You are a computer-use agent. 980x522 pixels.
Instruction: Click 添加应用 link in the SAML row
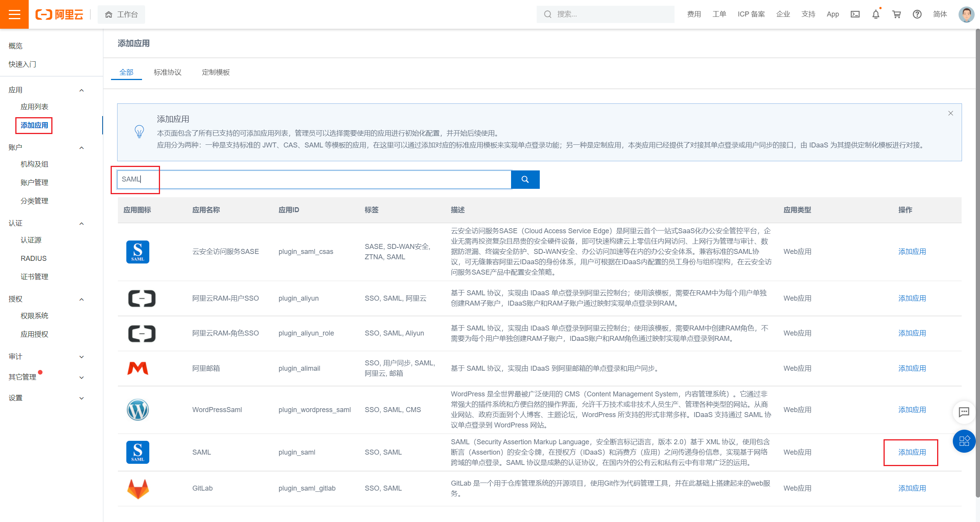pyautogui.click(x=912, y=452)
